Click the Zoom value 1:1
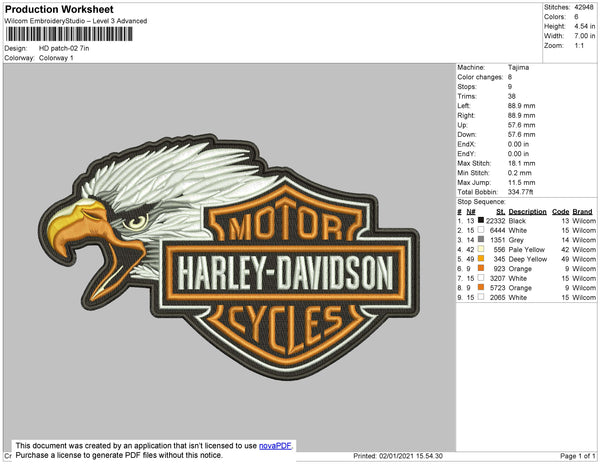 point(579,46)
